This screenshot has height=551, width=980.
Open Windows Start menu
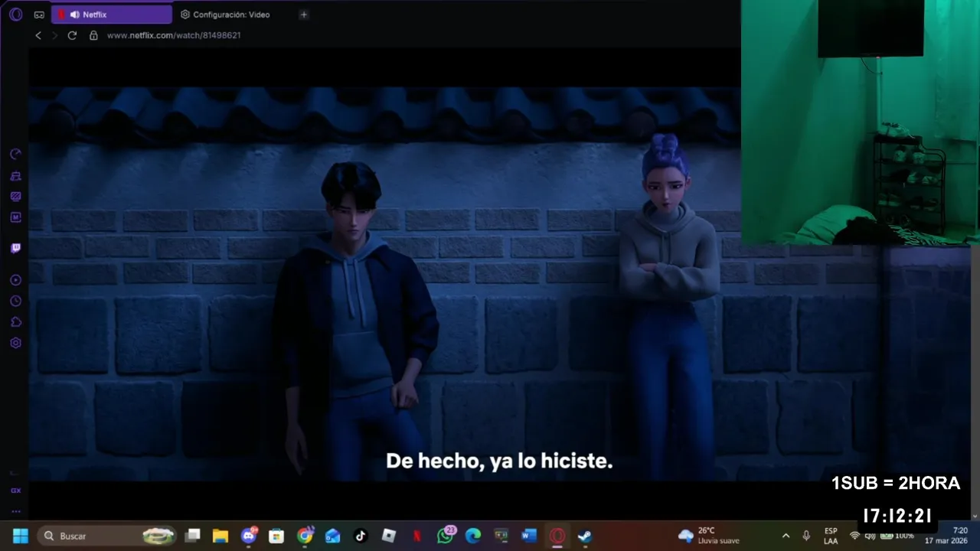(20, 536)
